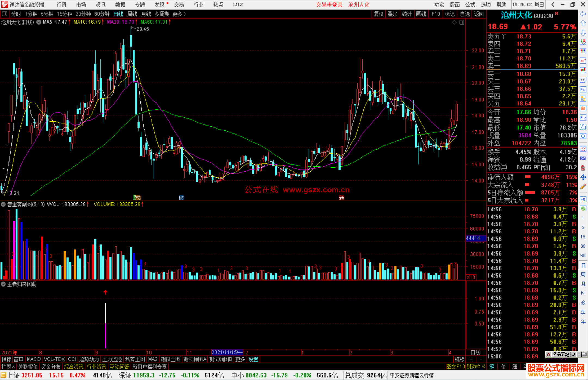Image resolution: width=588 pixels, height=380 pixels.
Task: Open the candlestick K-line chart icon
Action: coord(583,70)
